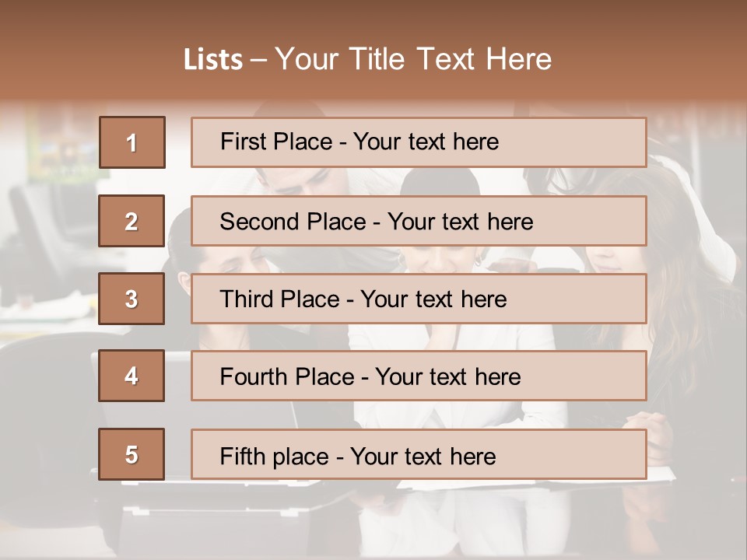The height and width of the screenshot is (560, 747).
Task: Click the number 3 box
Action: click(132, 299)
